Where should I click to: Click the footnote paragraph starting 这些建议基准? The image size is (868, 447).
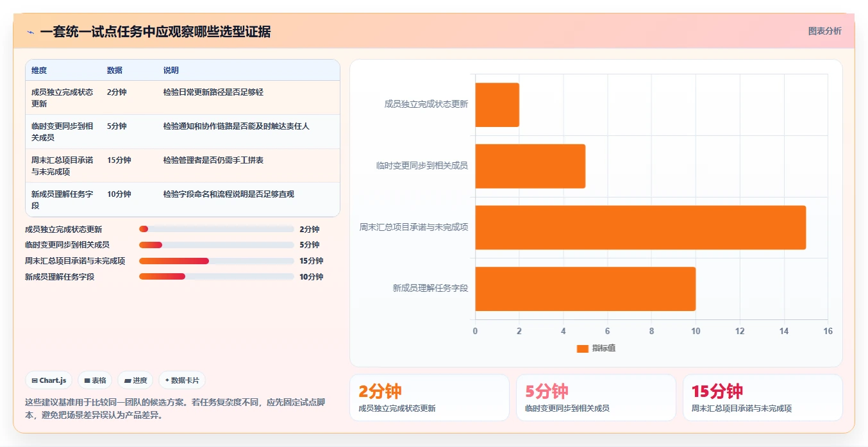175,409
